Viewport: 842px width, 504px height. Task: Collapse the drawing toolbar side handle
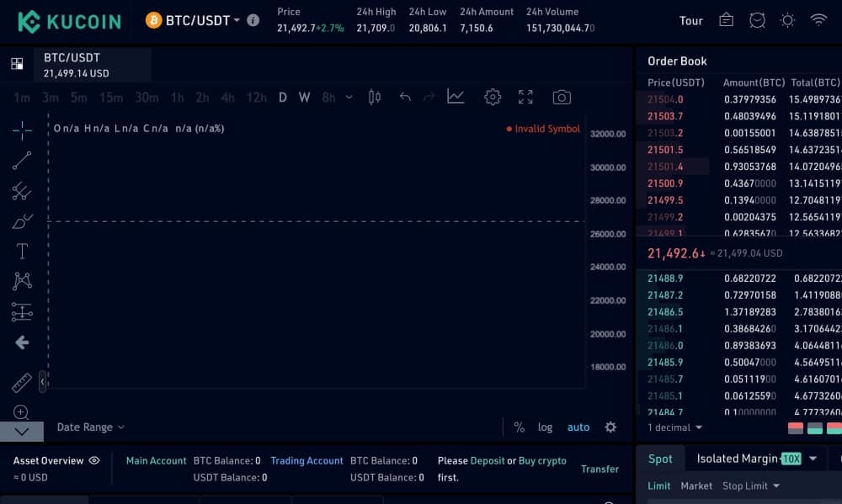tap(42, 382)
